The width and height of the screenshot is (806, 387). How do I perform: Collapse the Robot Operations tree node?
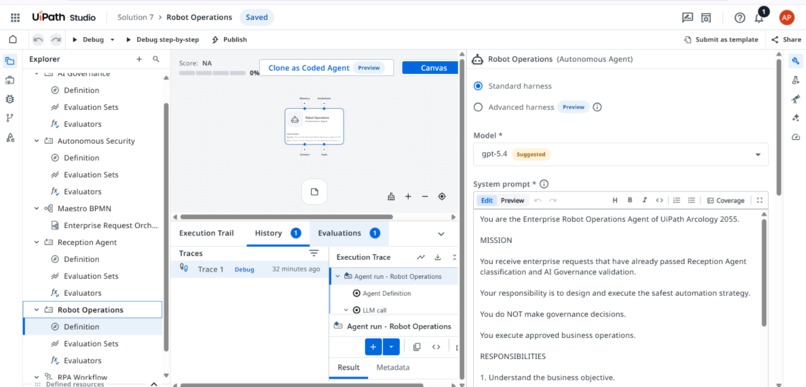click(36, 310)
